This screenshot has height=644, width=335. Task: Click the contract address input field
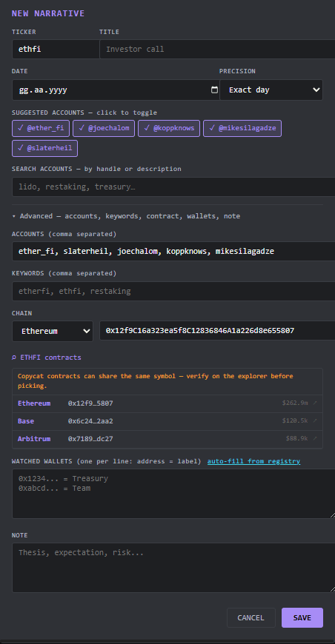(217, 331)
